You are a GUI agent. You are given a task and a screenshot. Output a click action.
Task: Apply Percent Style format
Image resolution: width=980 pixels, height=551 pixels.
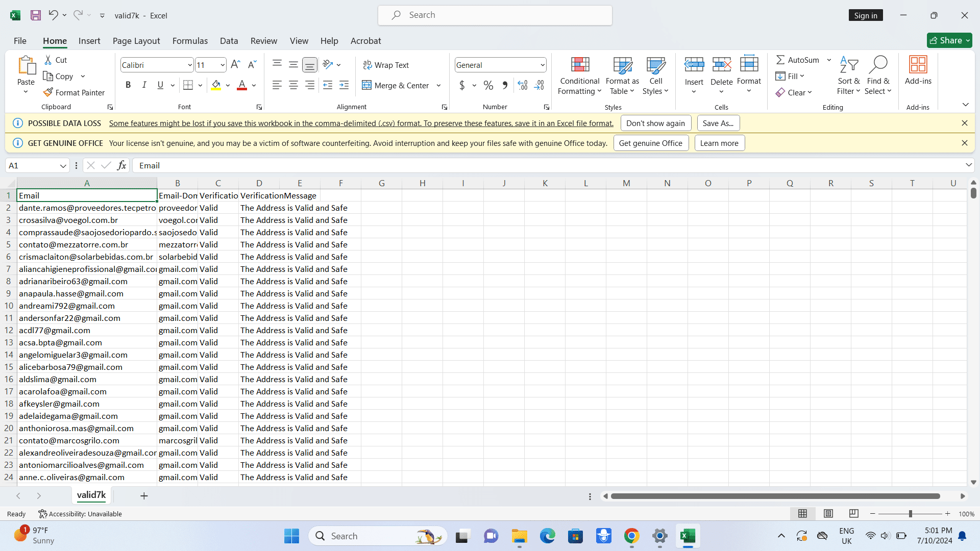[x=488, y=85]
